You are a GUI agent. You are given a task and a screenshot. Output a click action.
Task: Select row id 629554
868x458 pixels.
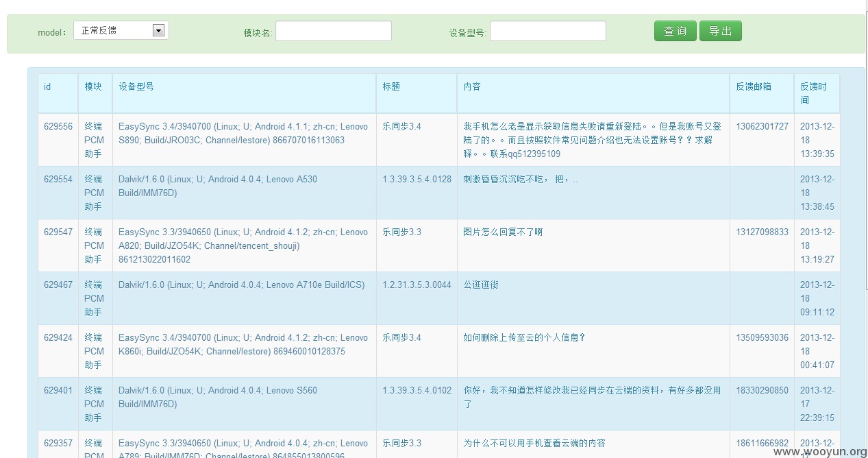pyautogui.click(x=58, y=180)
